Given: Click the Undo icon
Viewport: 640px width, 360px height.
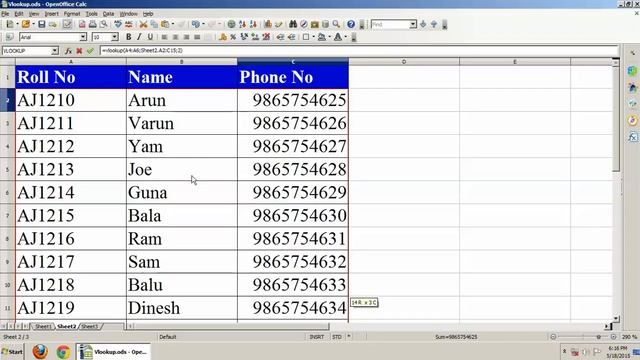Looking at the screenshot, I should [196, 24].
